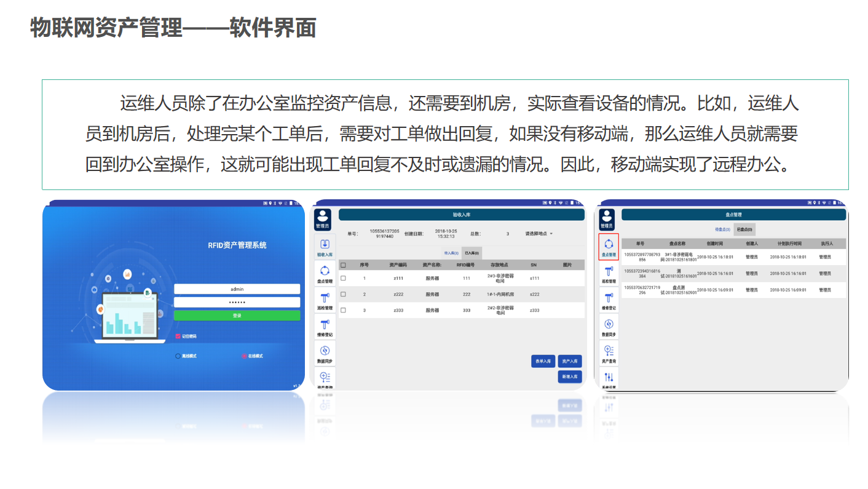This screenshot has height=489, width=868.
Task: Tick the select-all checkbox in table header
Action: click(x=343, y=265)
